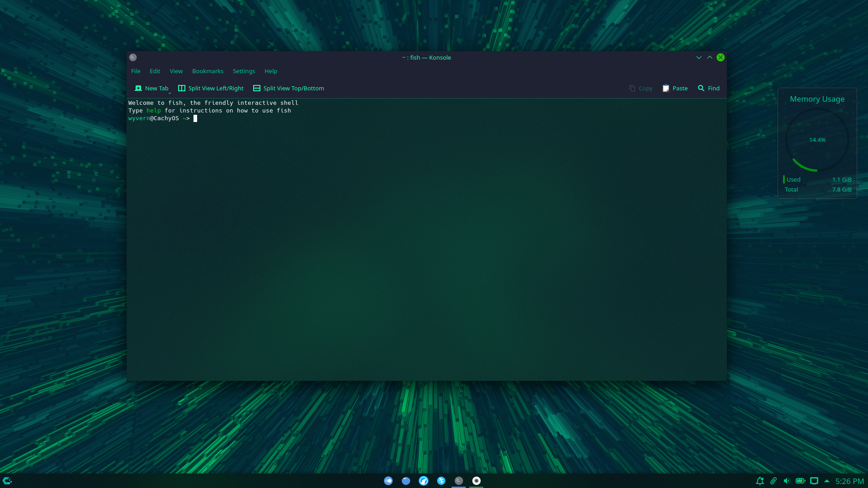Open notifications via the bell icon
The width and height of the screenshot is (868, 488).
click(760, 480)
